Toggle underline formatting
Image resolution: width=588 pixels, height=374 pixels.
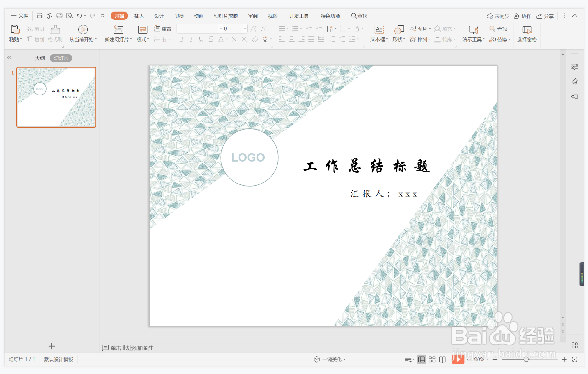coord(201,39)
